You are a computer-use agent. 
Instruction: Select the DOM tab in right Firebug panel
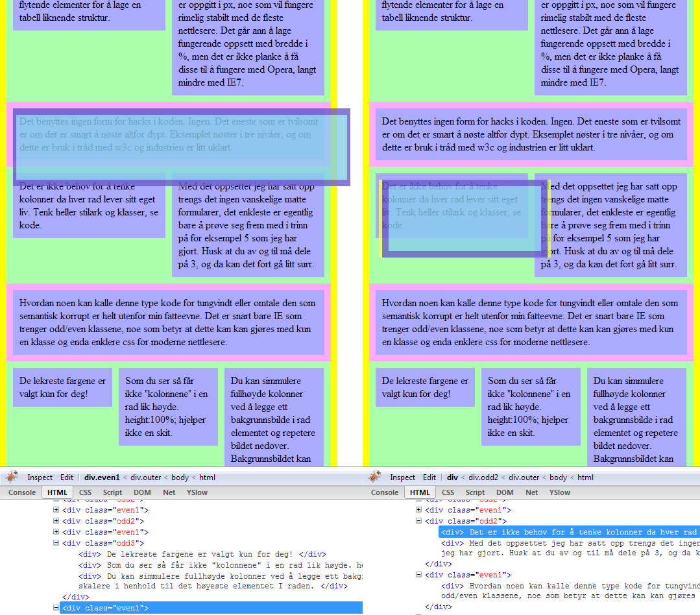(x=505, y=492)
